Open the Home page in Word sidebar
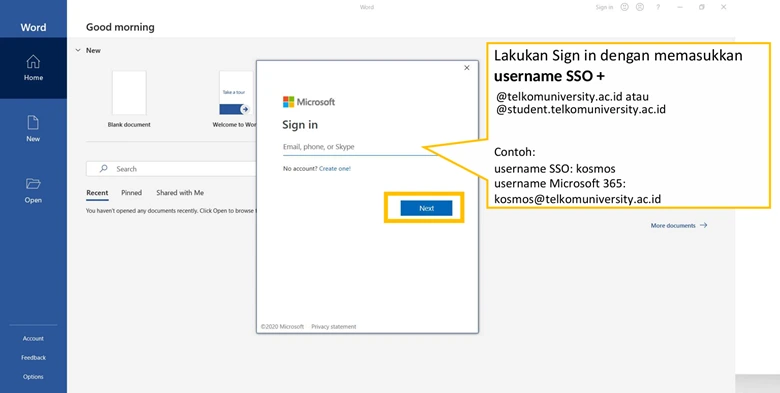This screenshot has height=393, width=780. 33,68
